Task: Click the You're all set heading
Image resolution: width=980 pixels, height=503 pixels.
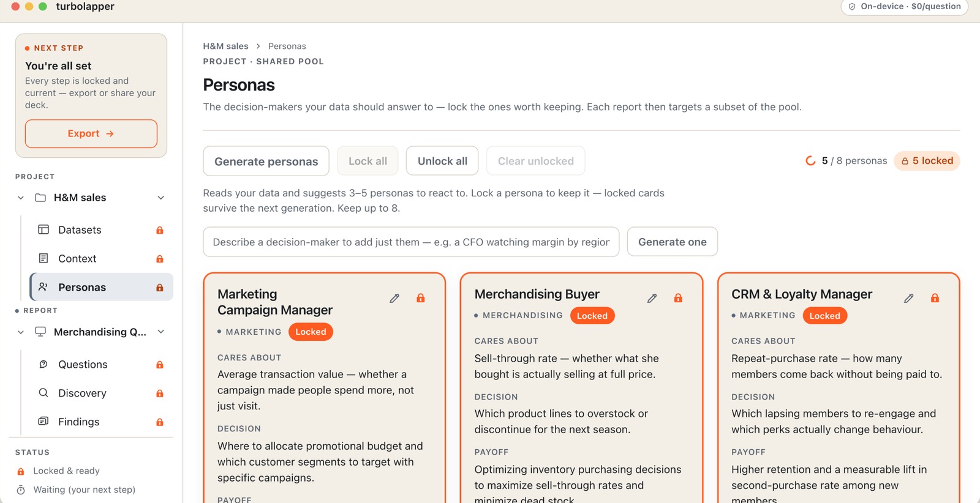Action: pyautogui.click(x=58, y=65)
